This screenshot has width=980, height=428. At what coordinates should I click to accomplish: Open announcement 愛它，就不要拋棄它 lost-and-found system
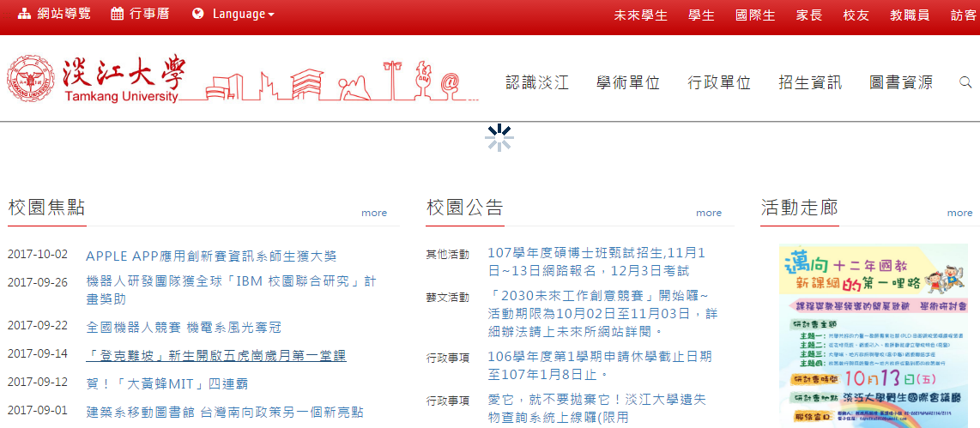[x=598, y=408]
